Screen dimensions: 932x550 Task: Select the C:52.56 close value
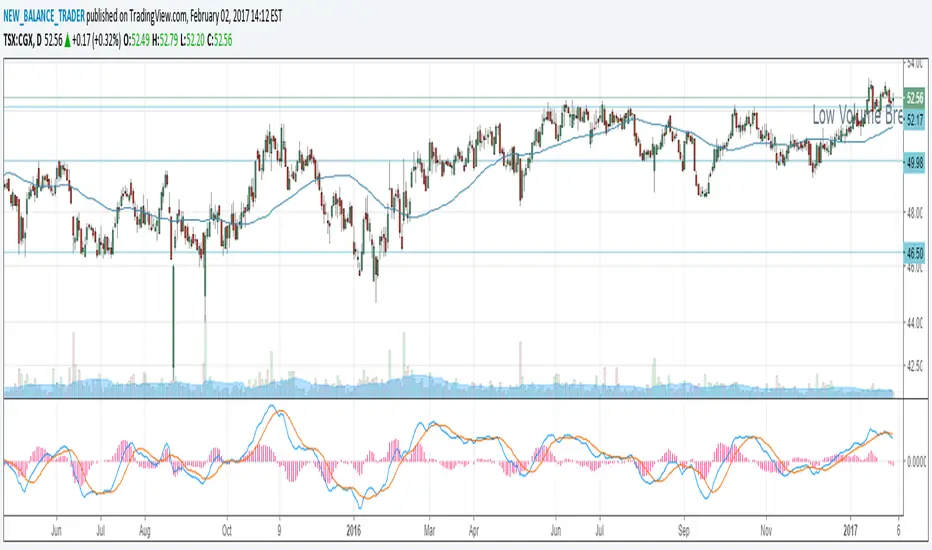[x=219, y=40]
